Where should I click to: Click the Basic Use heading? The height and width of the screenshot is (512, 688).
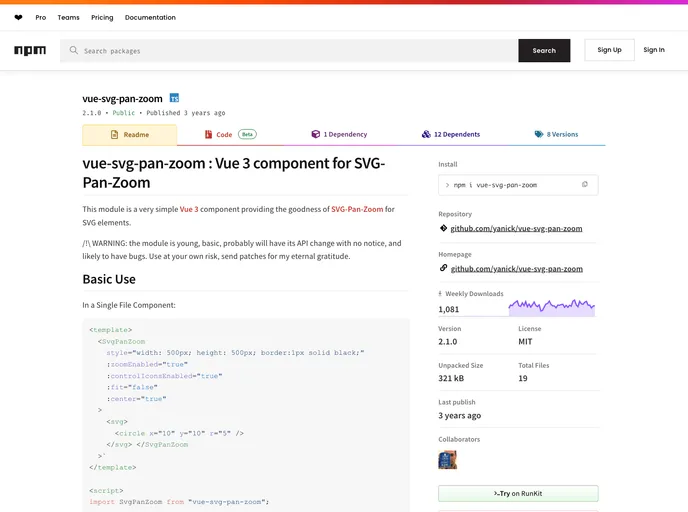click(109, 279)
